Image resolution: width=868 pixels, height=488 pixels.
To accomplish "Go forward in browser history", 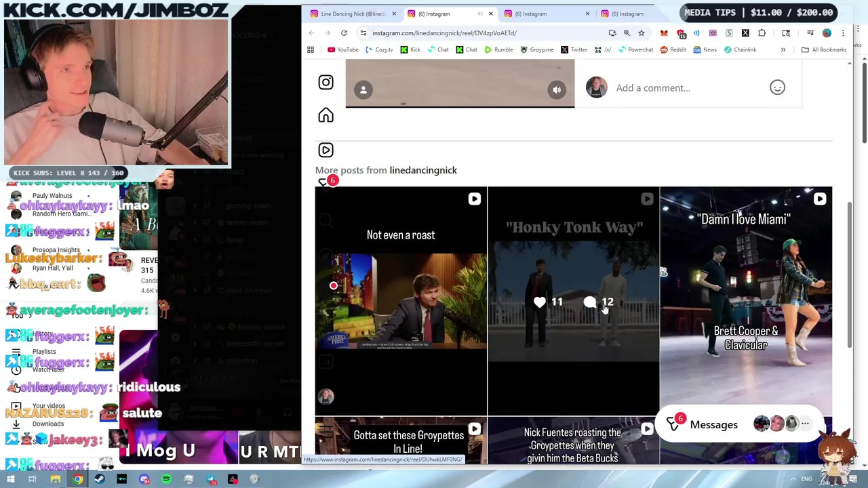I will point(328,33).
